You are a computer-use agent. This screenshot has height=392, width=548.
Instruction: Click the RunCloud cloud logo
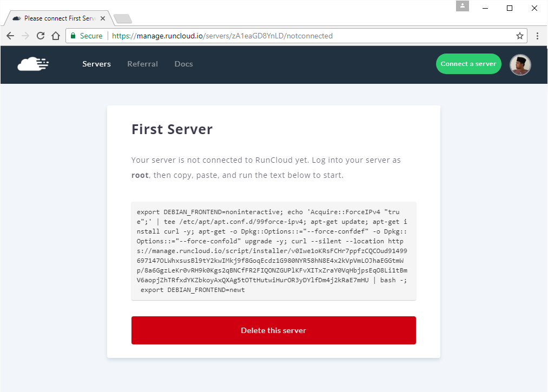(33, 64)
